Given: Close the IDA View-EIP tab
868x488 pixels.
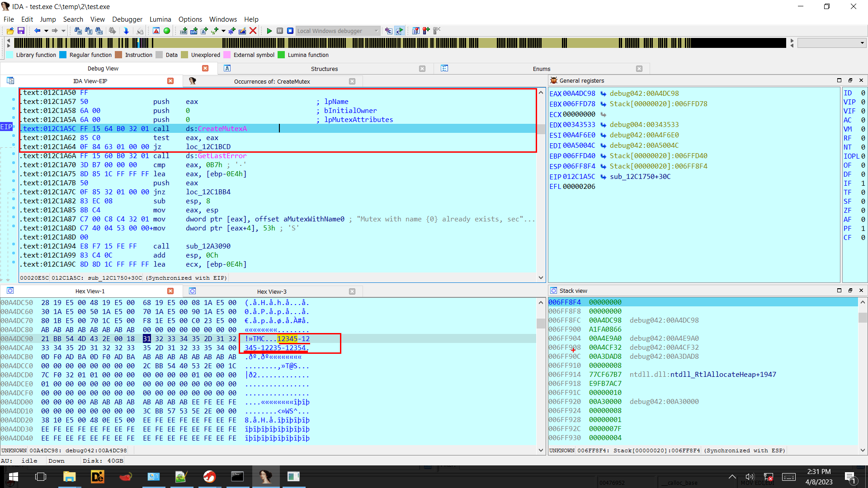Looking at the screenshot, I should pyautogui.click(x=170, y=81).
